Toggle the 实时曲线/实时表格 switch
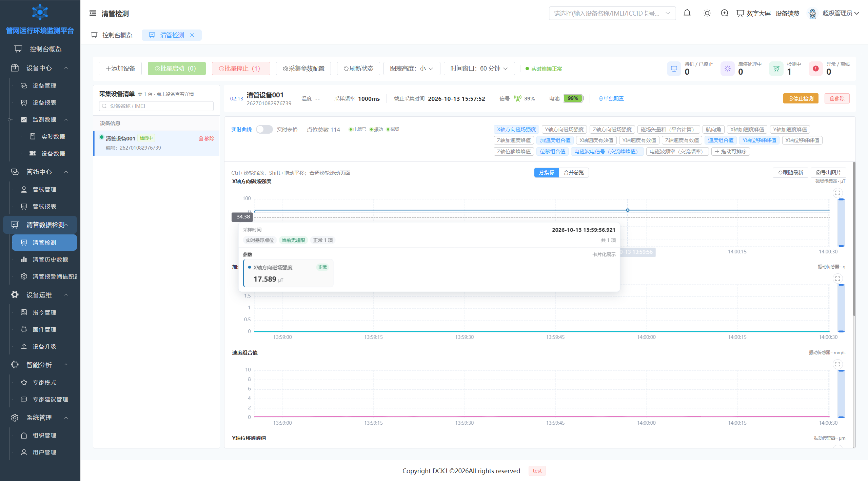Screen dimensions: 868x481 (264, 129)
